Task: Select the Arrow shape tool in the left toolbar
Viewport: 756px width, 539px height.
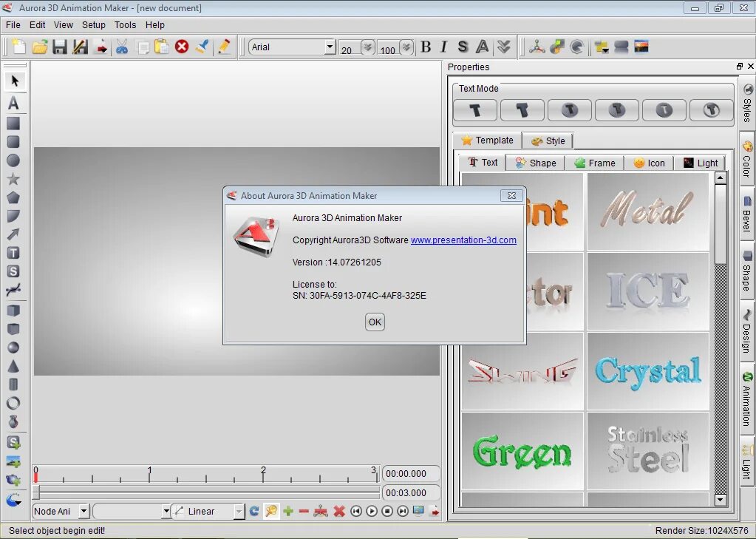Action: [13, 234]
